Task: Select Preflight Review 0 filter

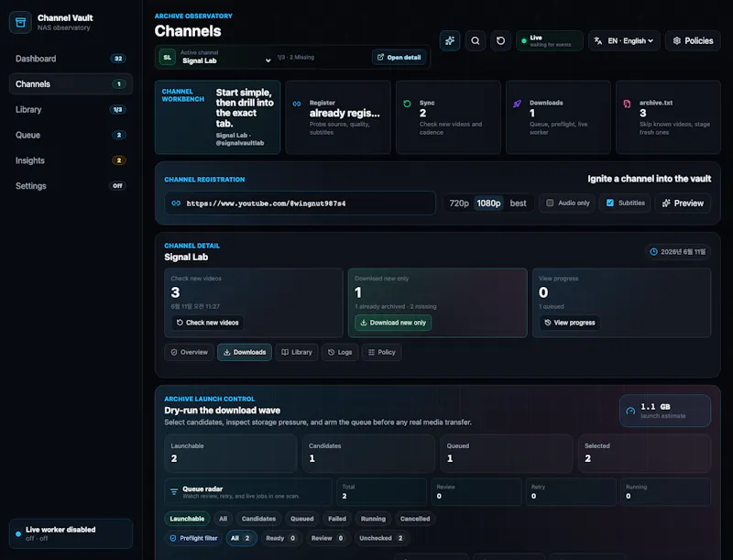Action: pos(328,538)
